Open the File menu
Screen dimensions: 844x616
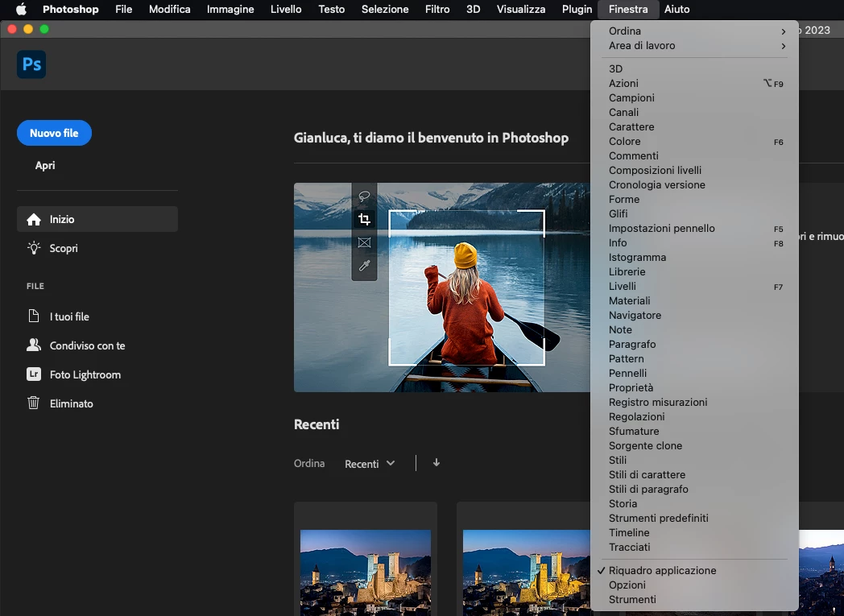124,9
